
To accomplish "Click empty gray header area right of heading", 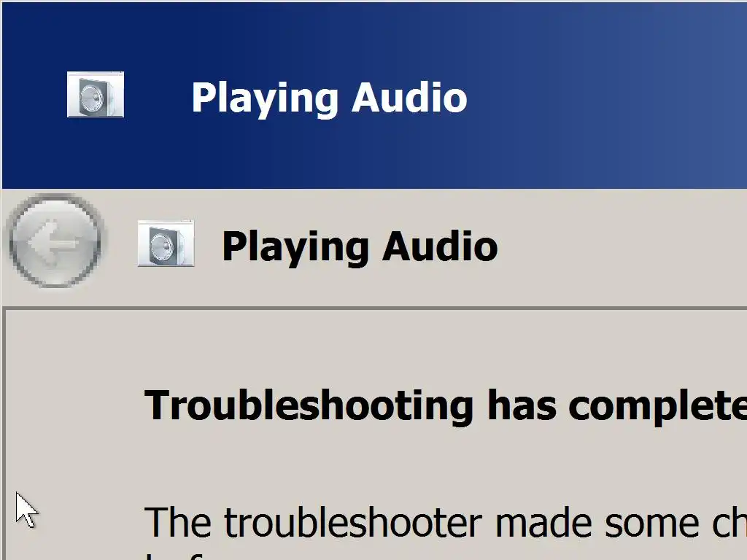I will [619, 246].
